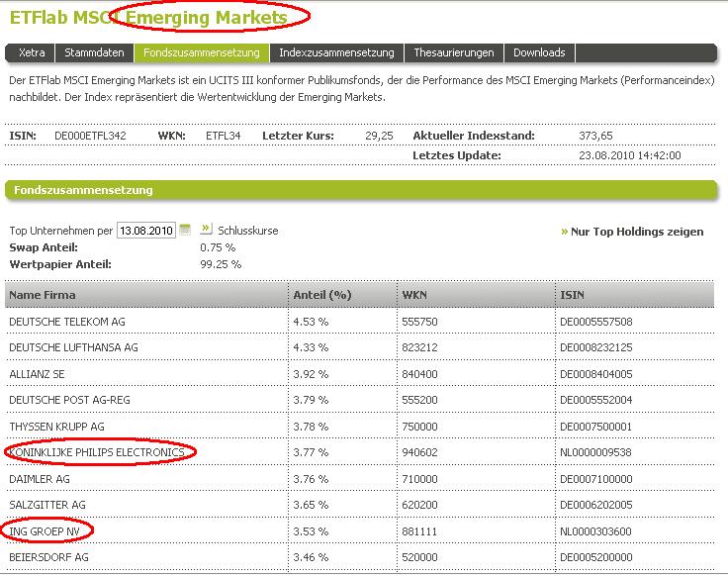Select the SALZGITTER AG row name
The width and height of the screenshot is (728, 576).
pos(47,505)
